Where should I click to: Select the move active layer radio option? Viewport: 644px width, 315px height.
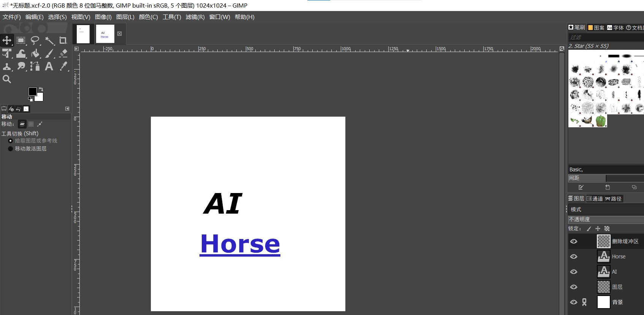pos(11,149)
